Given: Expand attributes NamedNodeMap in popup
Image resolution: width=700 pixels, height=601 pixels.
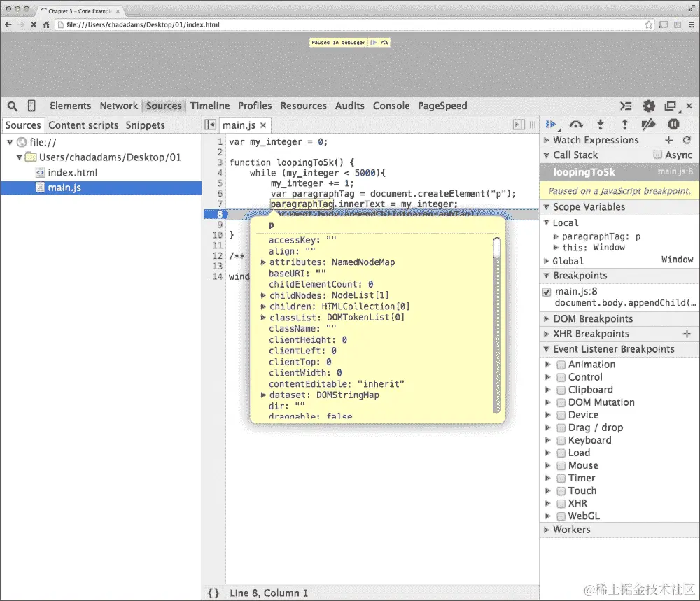Looking at the screenshot, I should click(x=263, y=262).
